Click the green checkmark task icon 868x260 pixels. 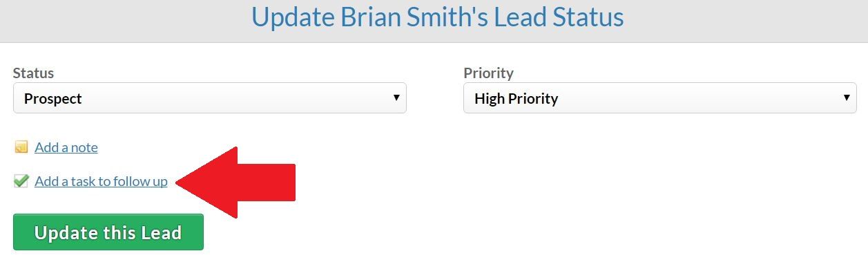(21, 180)
